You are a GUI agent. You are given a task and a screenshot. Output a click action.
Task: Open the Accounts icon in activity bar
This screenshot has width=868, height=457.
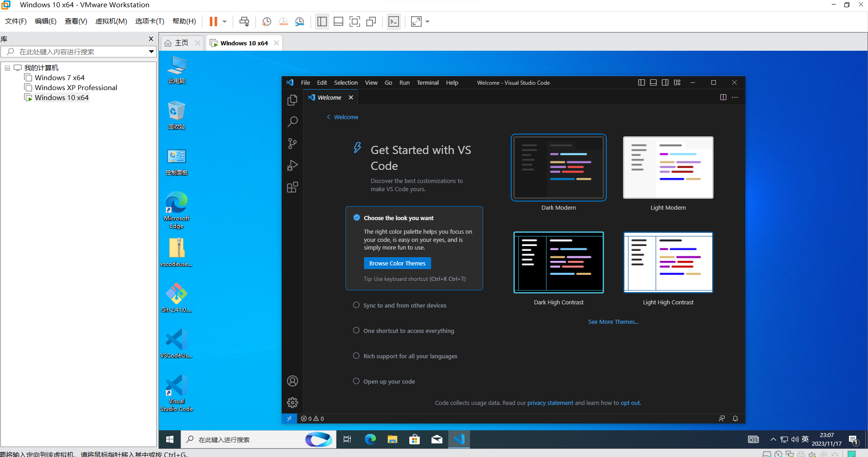(293, 381)
